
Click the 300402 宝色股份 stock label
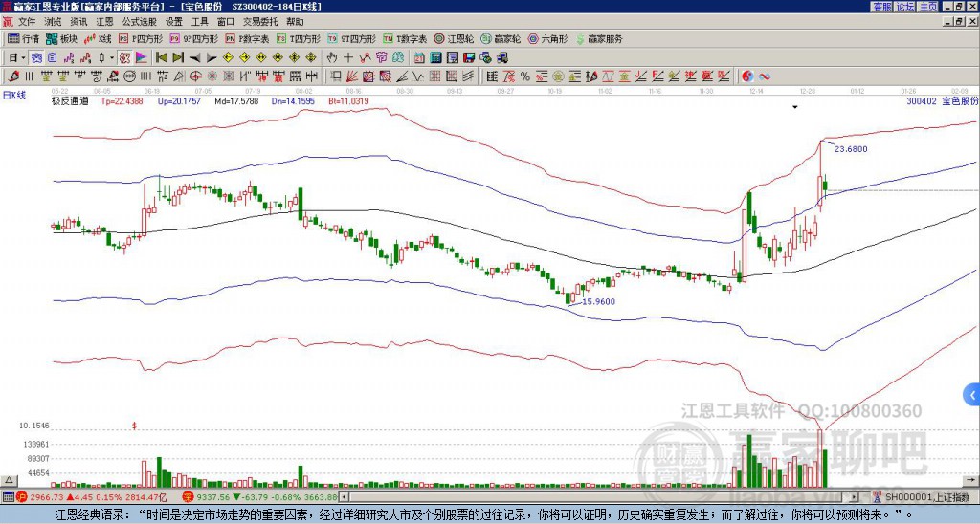[x=942, y=100]
